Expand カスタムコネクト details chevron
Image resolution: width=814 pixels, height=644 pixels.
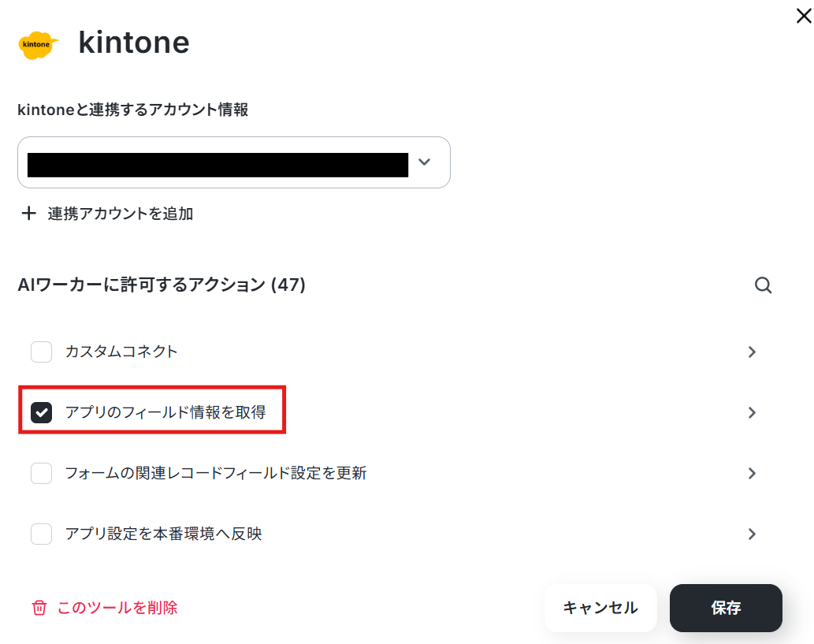point(752,352)
